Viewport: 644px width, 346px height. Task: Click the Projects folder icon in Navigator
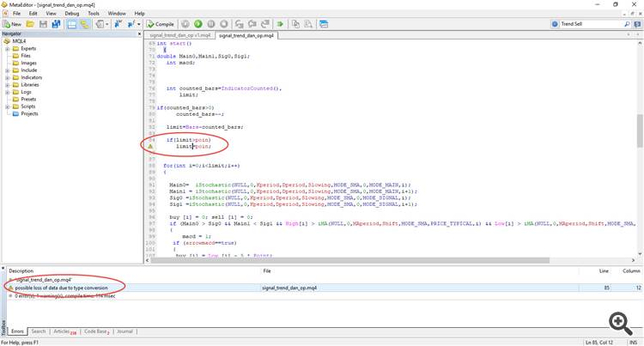(15, 113)
